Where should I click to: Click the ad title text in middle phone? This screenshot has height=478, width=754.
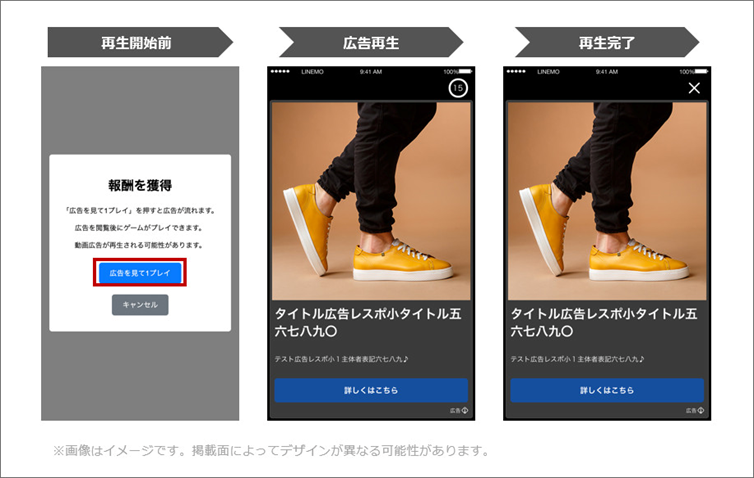(368, 322)
